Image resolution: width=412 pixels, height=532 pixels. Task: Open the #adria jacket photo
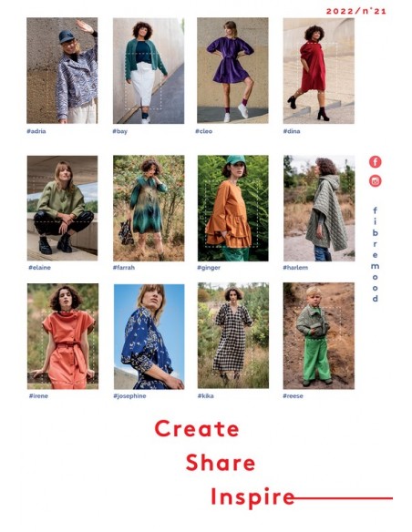[x=62, y=70]
